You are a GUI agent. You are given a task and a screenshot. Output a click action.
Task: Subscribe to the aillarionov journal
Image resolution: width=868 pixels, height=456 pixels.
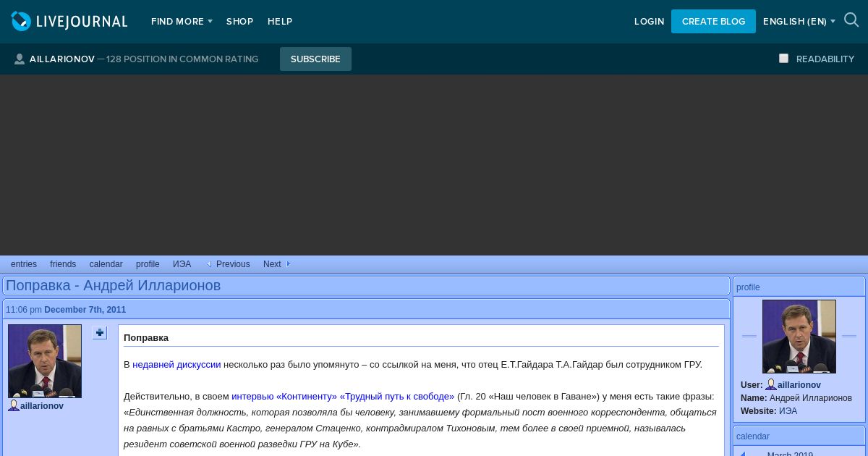(x=315, y=59)
